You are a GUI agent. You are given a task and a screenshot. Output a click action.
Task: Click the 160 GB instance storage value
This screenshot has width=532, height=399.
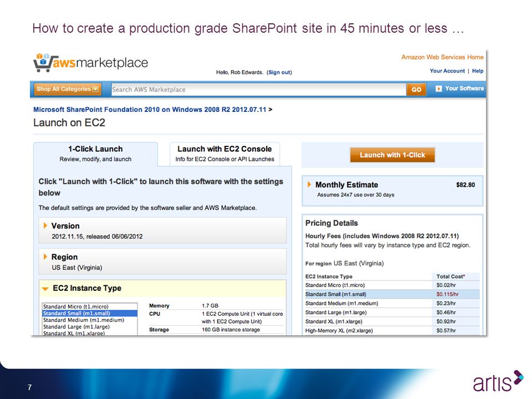coord(231,330)
